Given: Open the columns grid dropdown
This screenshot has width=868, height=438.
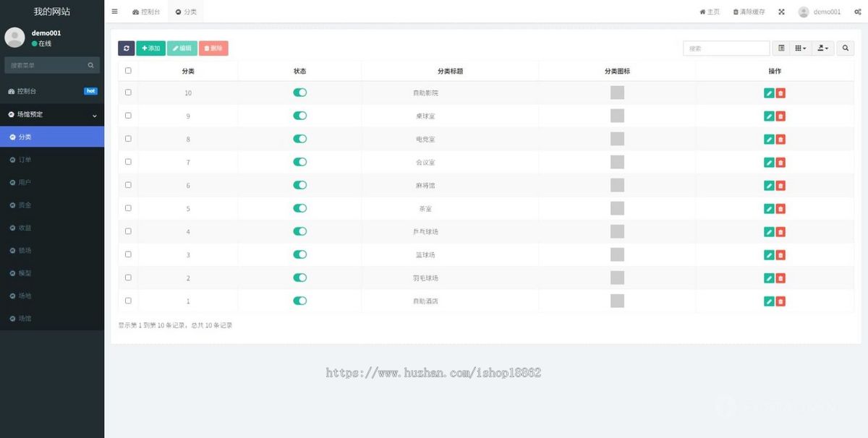Looking at the screenshot, I should 801,48.
